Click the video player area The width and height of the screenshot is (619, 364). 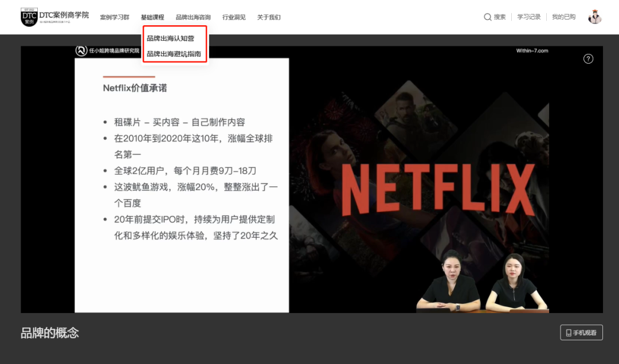[x=311, y=179]
